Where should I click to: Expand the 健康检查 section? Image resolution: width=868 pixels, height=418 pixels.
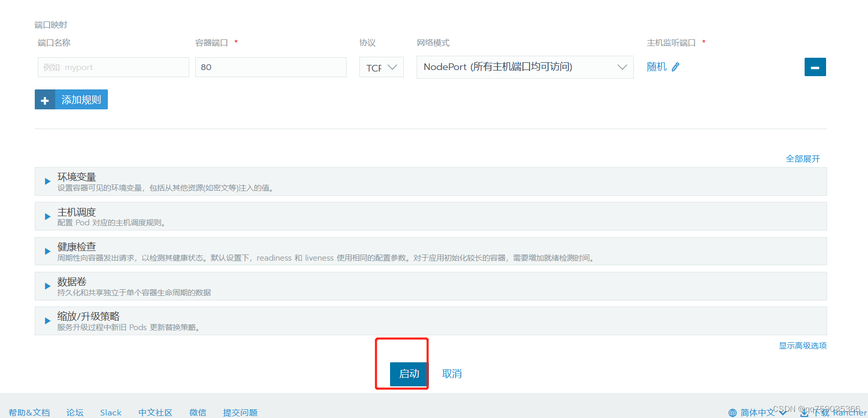[430, 251]
